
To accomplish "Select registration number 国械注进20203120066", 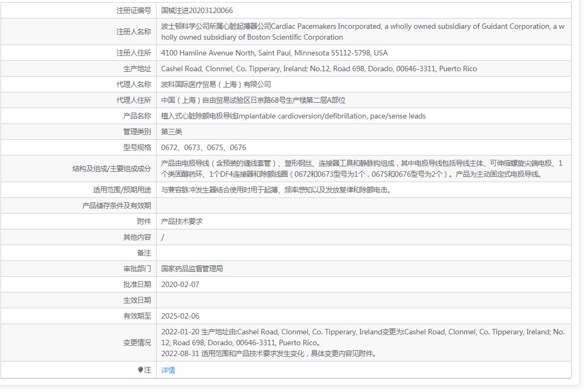I will (x=197, y=10).
